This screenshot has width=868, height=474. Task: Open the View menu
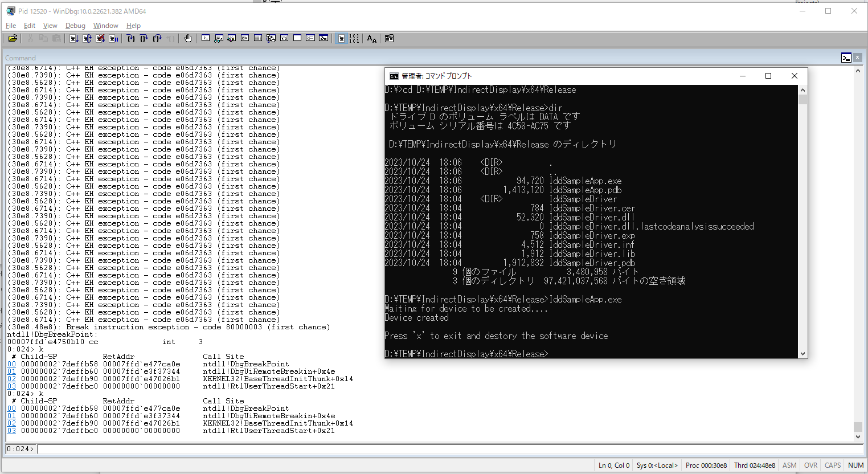[x=50, y=26]
